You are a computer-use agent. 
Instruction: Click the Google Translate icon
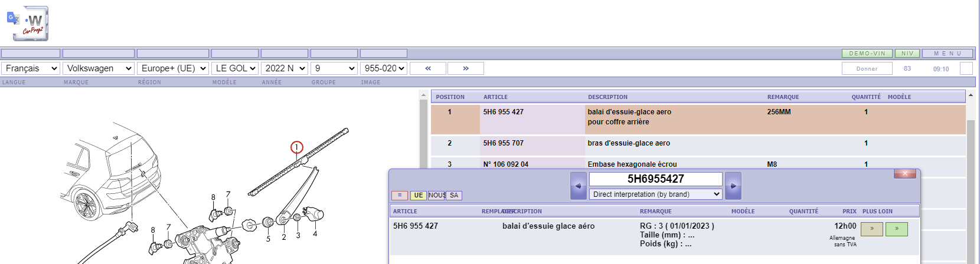[13, 18]
